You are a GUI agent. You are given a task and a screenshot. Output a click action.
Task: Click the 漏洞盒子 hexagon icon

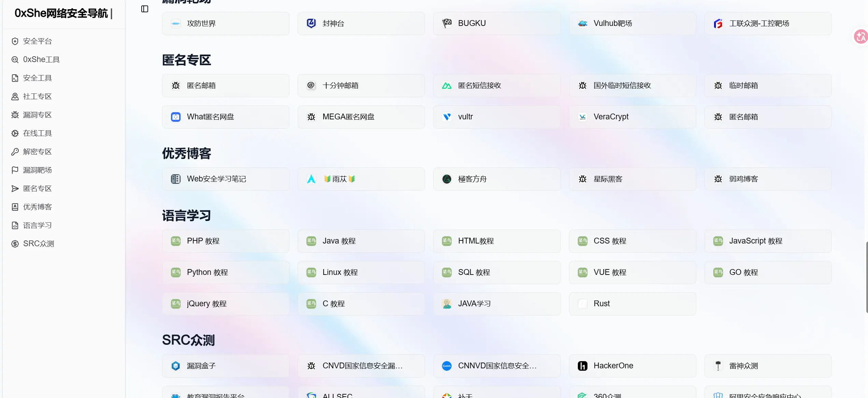176,366
